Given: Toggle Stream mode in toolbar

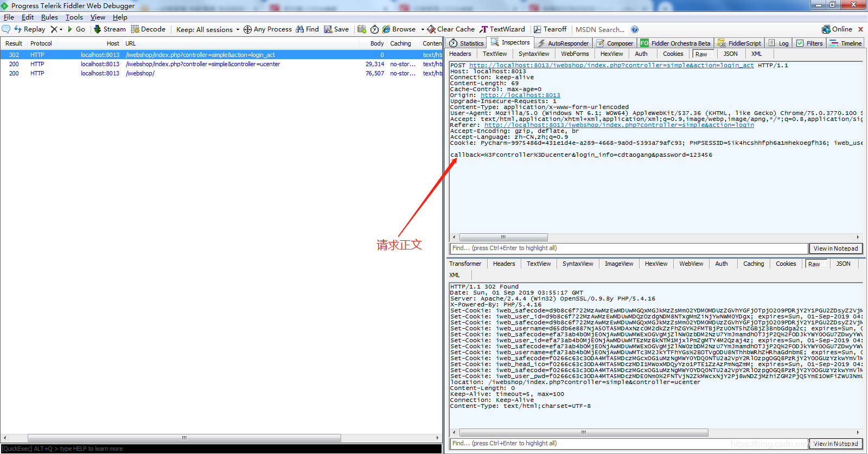Looking at the screenshot, I should (x=110, y=29).
